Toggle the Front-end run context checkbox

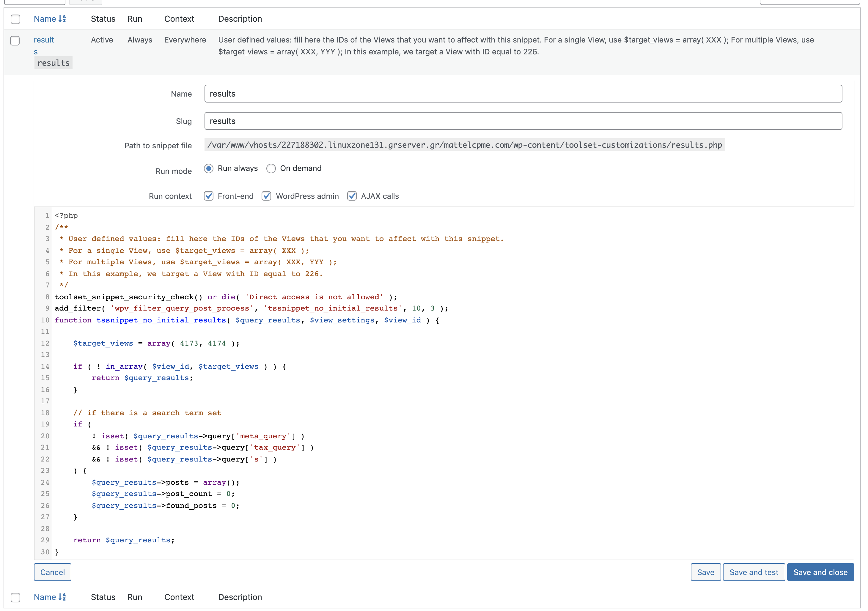click(209, 196)
